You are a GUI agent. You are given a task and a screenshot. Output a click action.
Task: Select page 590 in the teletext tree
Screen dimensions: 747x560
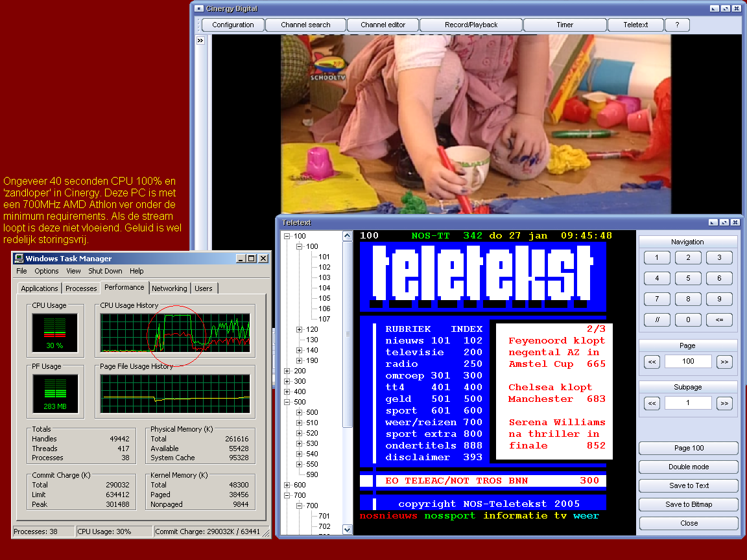tap(312, 474)
